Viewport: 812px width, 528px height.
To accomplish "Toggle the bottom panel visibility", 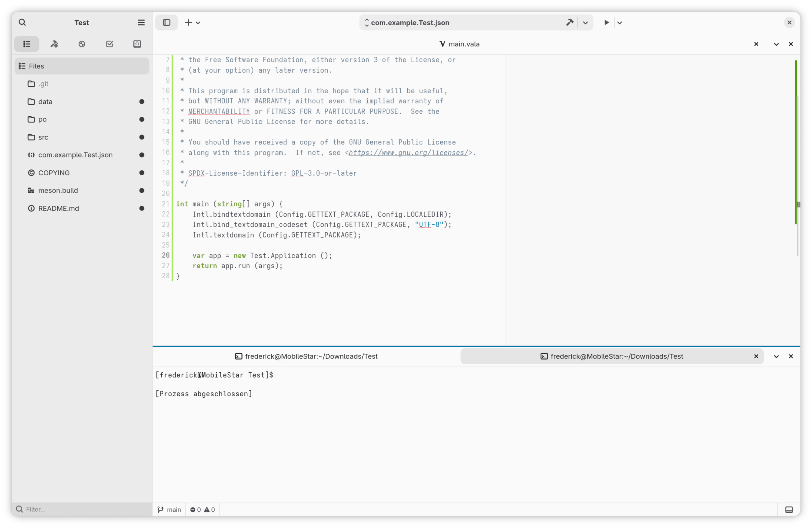I will [789, 510].
